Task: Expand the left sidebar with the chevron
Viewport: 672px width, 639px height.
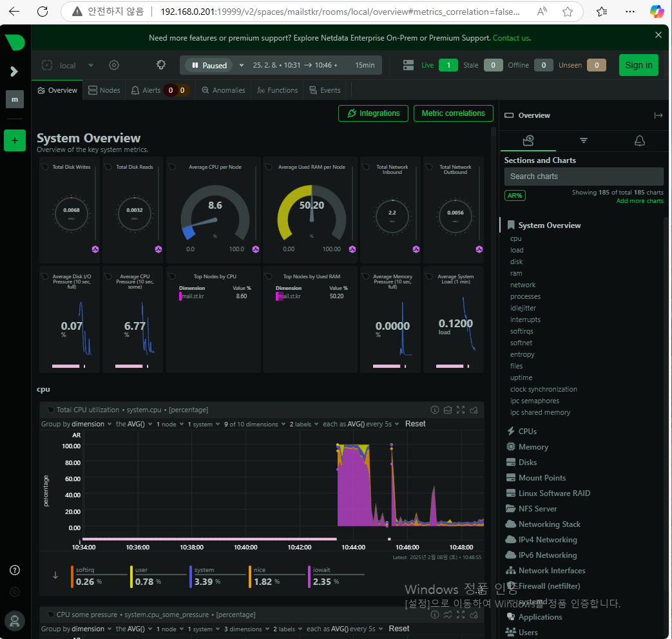Action: pos(14,71)
